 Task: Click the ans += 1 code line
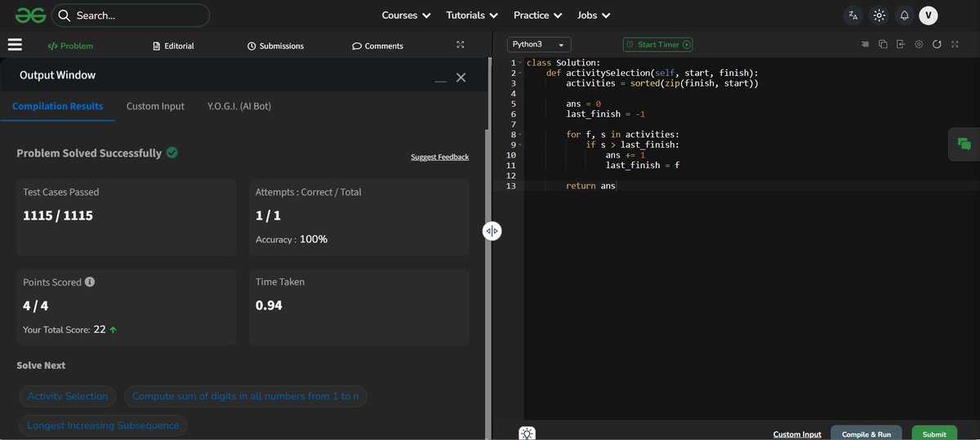[625, 155]
